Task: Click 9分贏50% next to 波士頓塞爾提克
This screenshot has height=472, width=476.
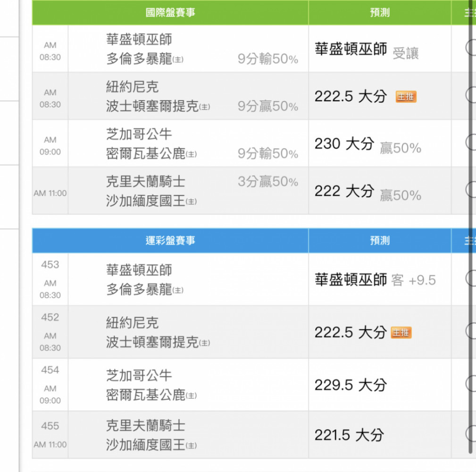Action: [x=268, y=106]
